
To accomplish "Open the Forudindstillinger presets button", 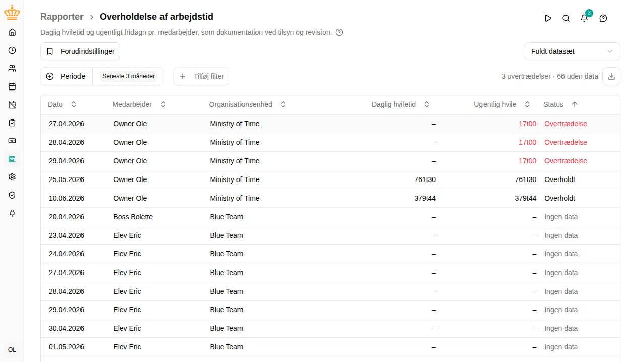I will click(80, 51).
